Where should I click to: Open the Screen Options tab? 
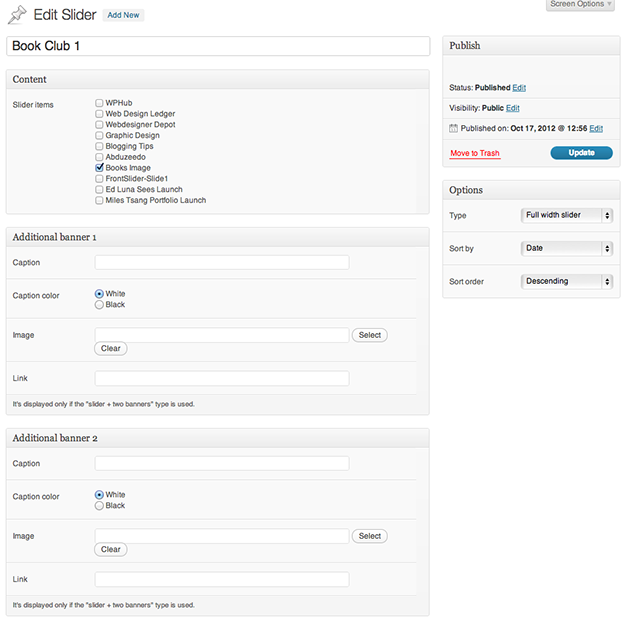(x=580, y=5)
